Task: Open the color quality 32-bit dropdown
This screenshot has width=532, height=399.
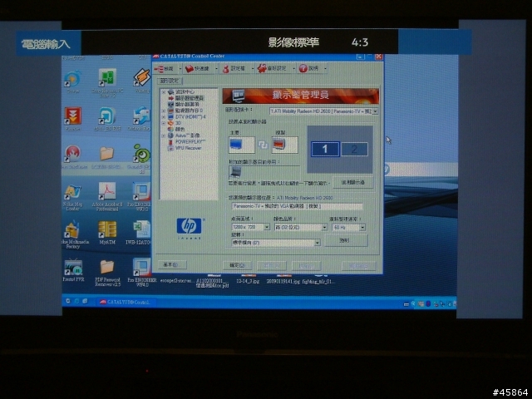Action: coord(301,227)
